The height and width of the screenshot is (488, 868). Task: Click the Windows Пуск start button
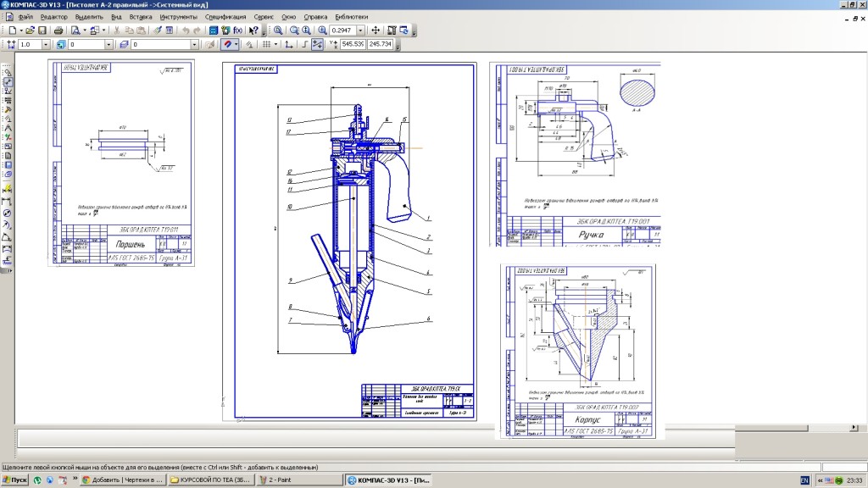coord(15,480)
